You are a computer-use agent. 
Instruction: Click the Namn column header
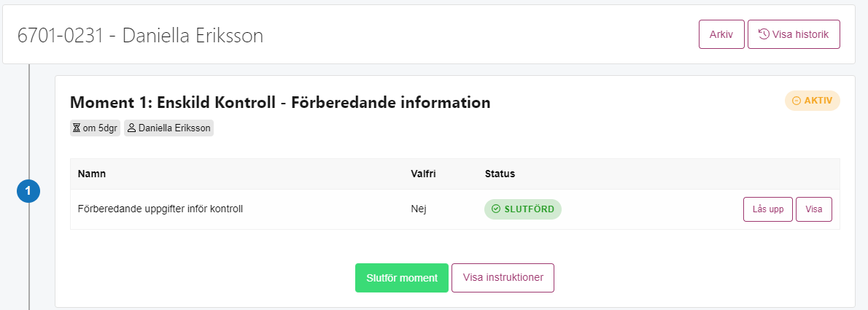tap(92, 174)
